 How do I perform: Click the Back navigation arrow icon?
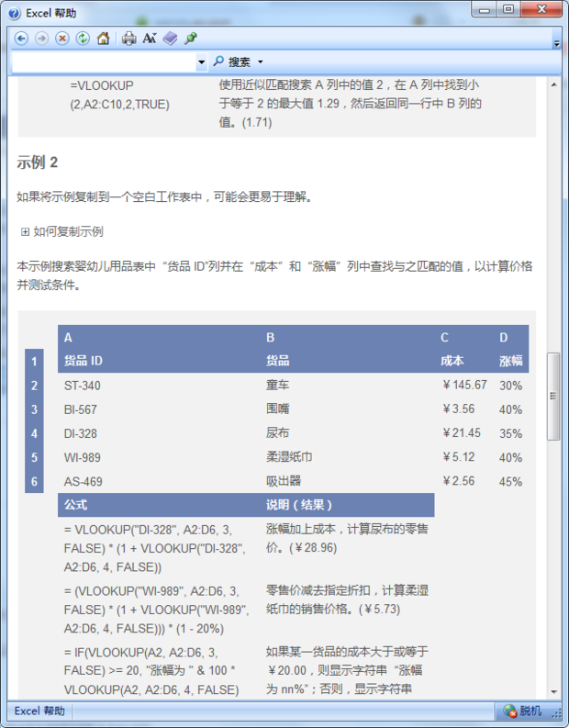click(x=21, y=38)
